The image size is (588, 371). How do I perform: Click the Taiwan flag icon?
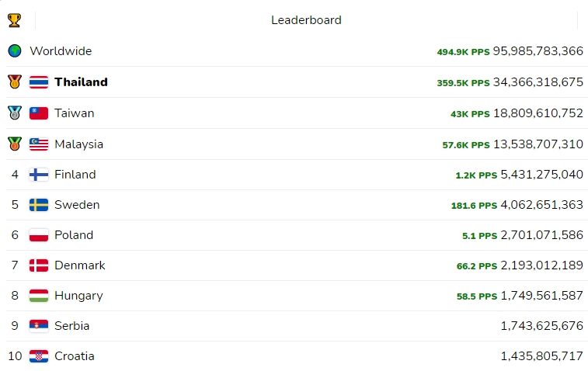point(39,113)
